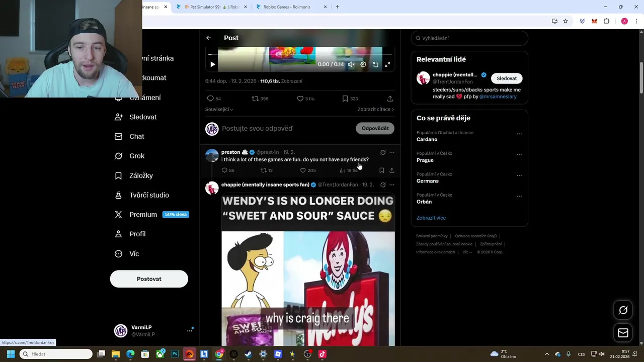Bookmark the main post, 323 bookmarks
This screenshot has height=362, width=644.
tap(350, 99)
